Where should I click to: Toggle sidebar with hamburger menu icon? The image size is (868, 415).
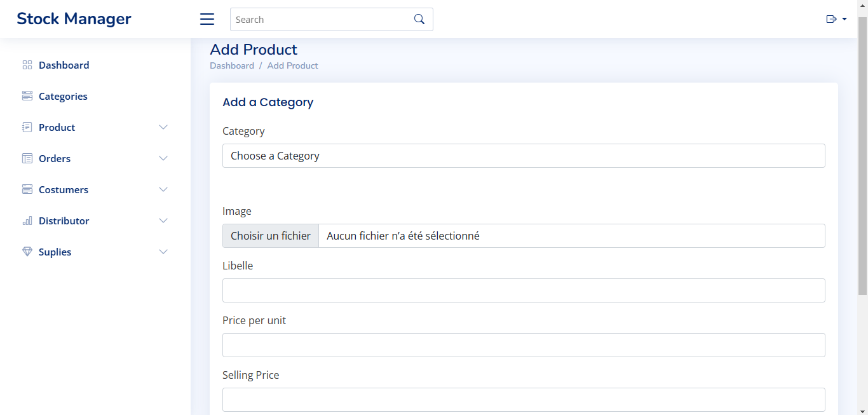point(207,19)
